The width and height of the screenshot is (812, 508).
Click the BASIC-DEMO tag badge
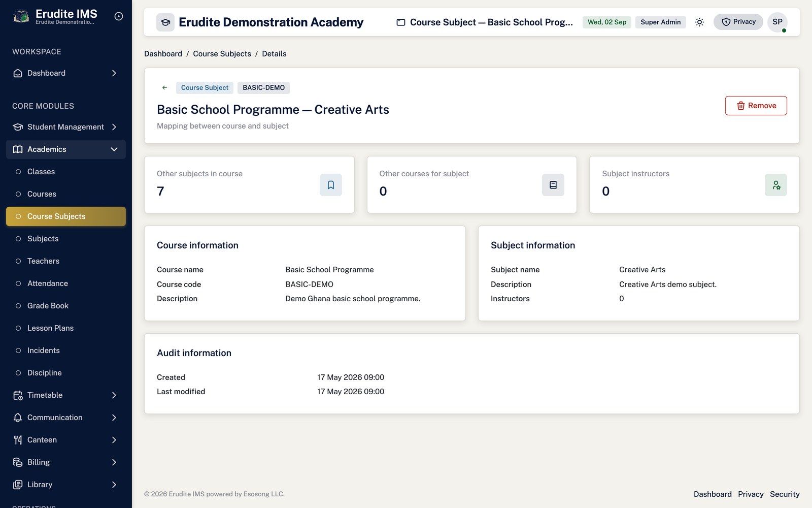(263, 88)
